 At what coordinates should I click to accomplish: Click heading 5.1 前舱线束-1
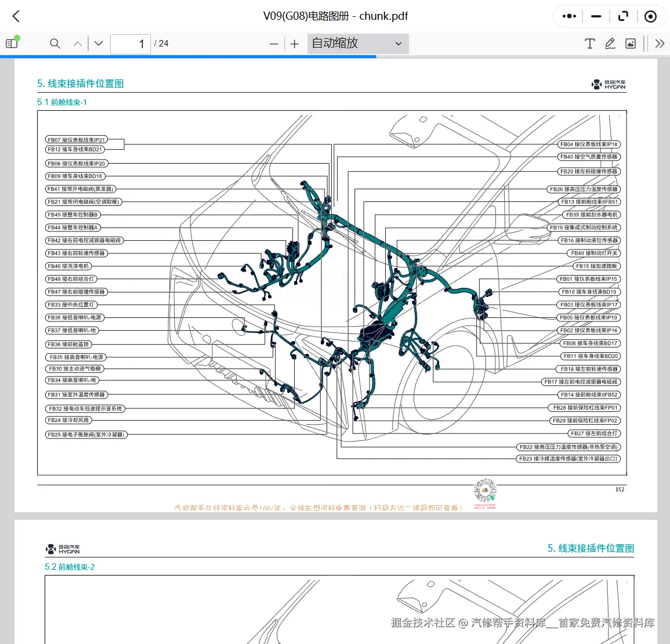[62, 102]
